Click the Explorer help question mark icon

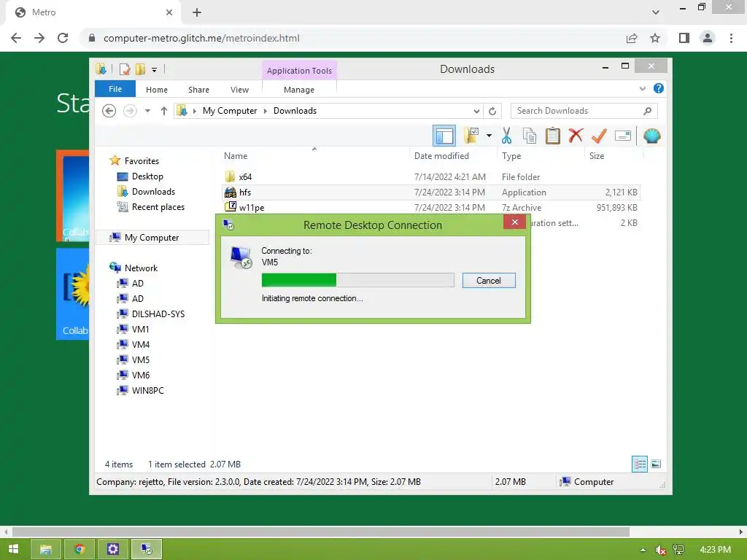click(x=659, y=88)
